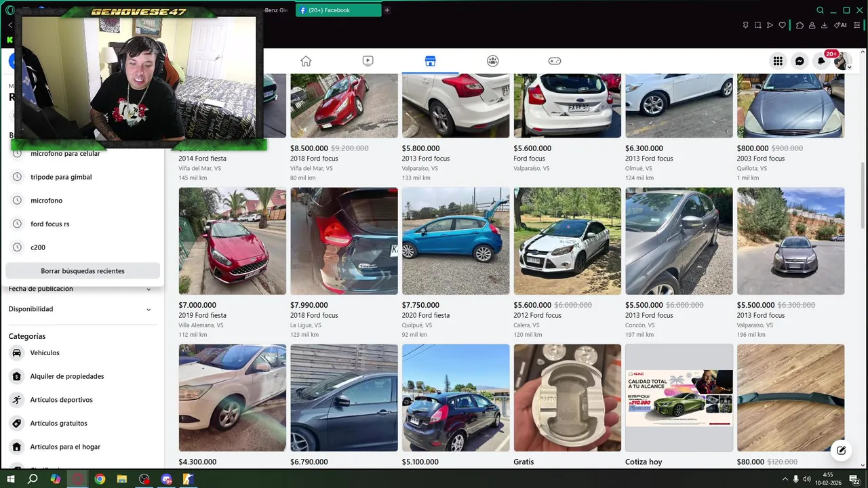This screenshot has width=868, height=488.
Task: Open the browser profile account icon
Action: tap(812, 25)
